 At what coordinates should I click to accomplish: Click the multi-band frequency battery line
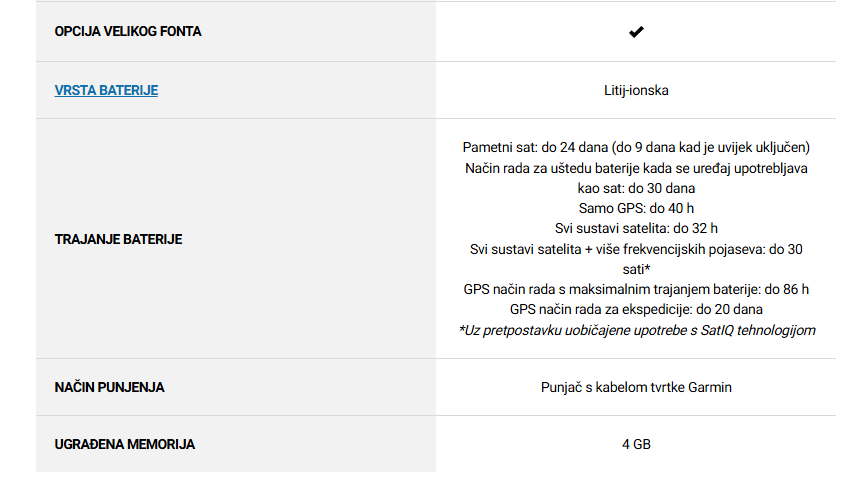coord(636,249)
